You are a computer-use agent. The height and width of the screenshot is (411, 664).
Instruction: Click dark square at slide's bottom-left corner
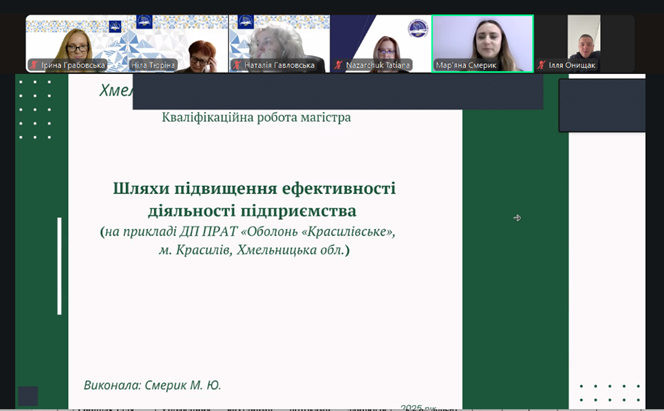coord(28,395)
